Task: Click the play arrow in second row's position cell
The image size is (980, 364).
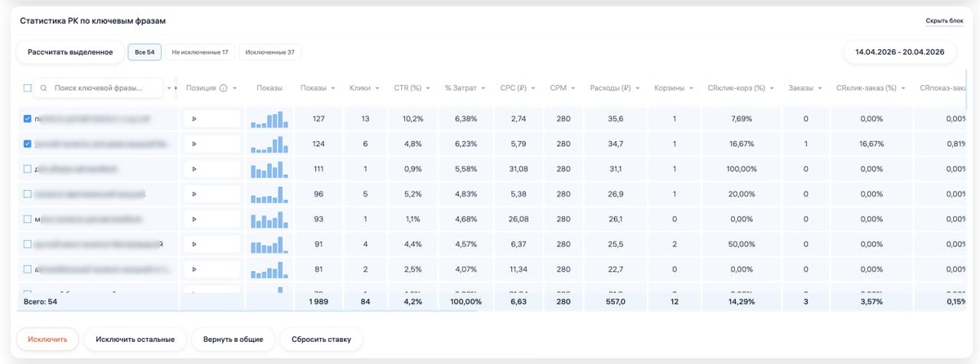Action: (194, 144)
